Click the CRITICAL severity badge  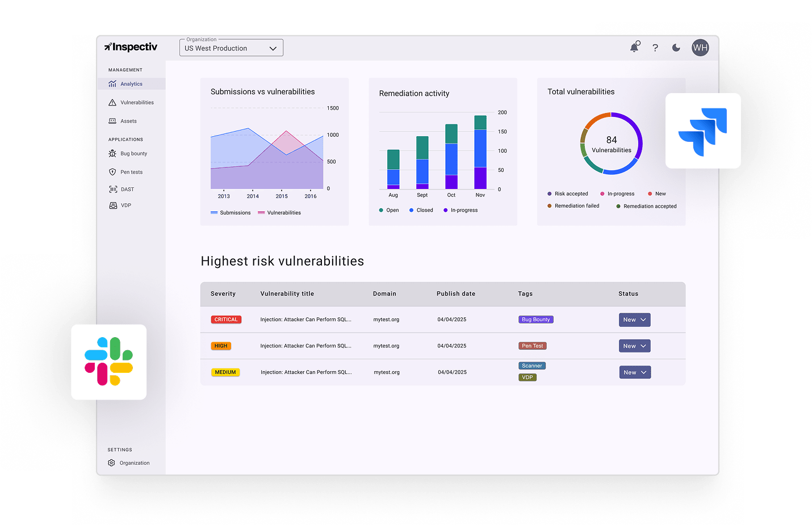click(x=226, y=320)
